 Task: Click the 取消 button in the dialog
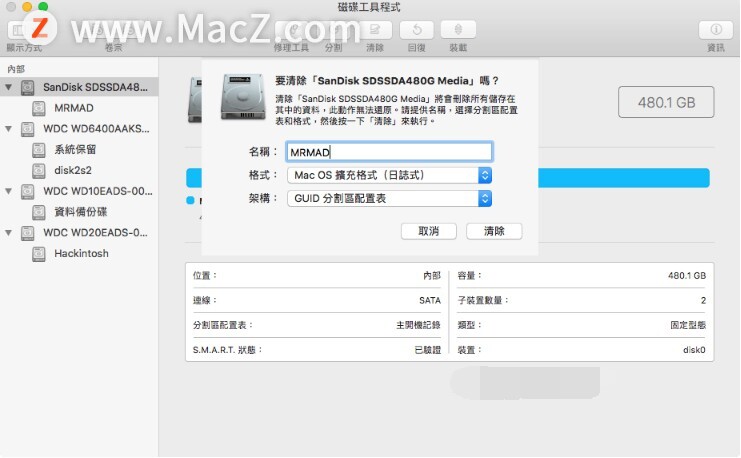coord(429,231)
